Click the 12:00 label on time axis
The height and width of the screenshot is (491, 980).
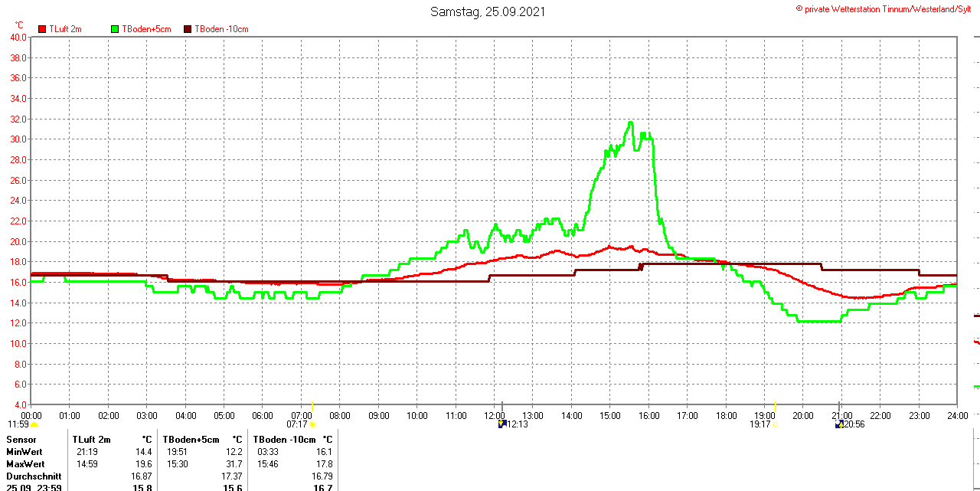click(494, 416)
